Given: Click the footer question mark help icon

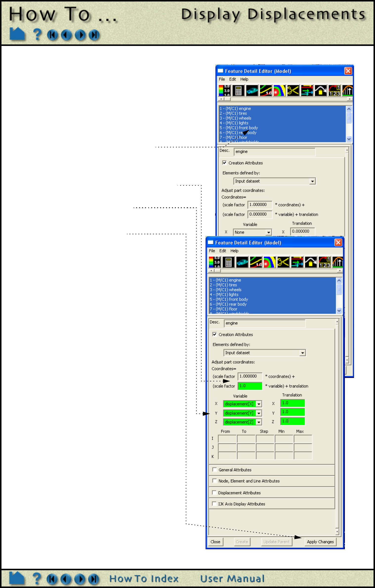Looking at the screenshot, I should click(37, 579).
